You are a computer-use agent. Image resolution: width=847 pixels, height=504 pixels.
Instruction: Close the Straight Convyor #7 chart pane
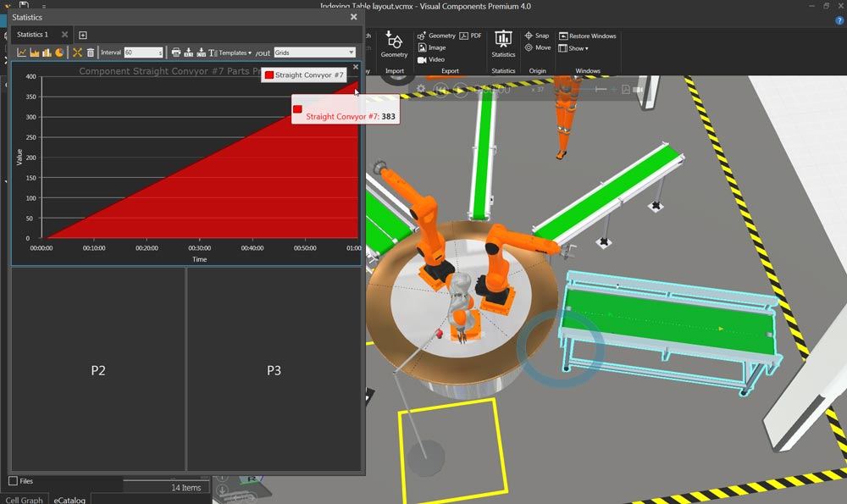coord(356,67)
